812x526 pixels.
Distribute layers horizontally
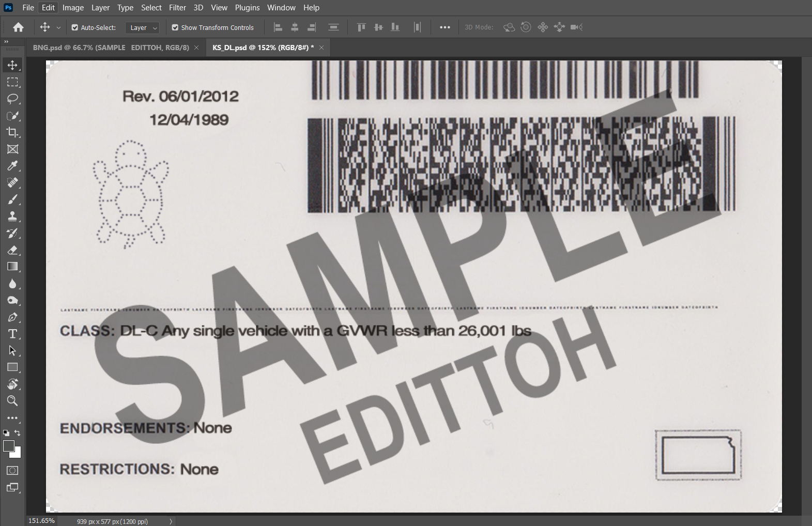point(418,27)
